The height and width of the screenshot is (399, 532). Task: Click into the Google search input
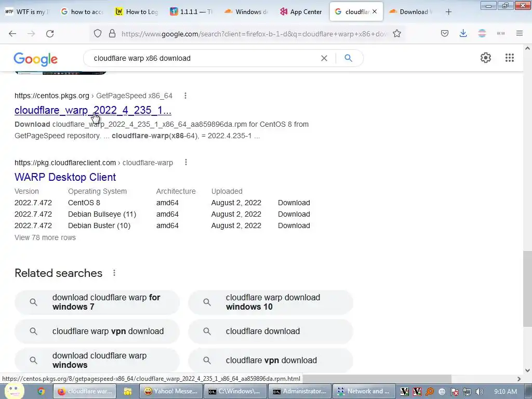[204, 58]
